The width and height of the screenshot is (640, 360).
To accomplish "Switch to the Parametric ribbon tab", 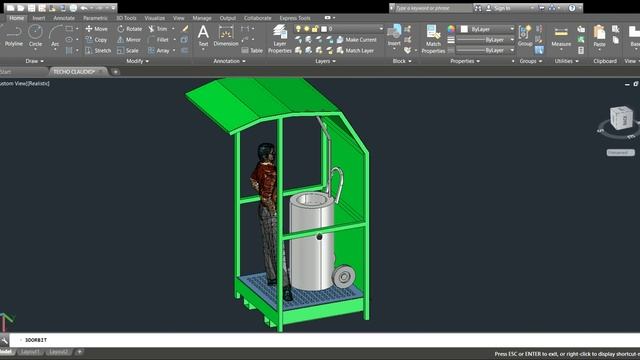I will [x=96, y=18].
